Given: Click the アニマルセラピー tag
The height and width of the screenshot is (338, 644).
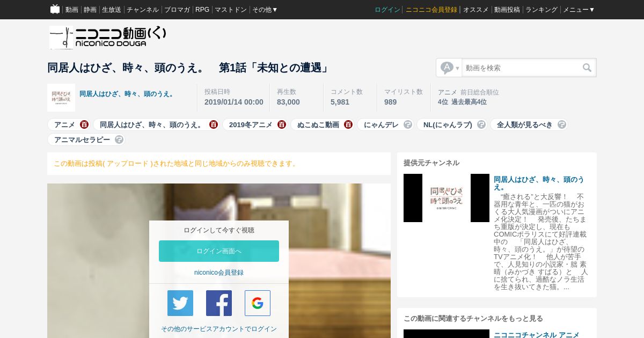Looking at the screenshot, I should click(x=82, y=139).
